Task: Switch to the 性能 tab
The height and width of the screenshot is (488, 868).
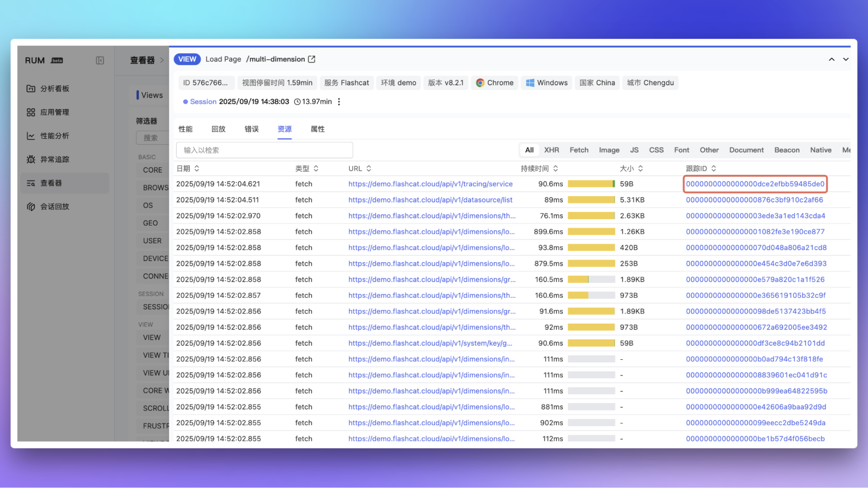Action: tap(186, 129)
